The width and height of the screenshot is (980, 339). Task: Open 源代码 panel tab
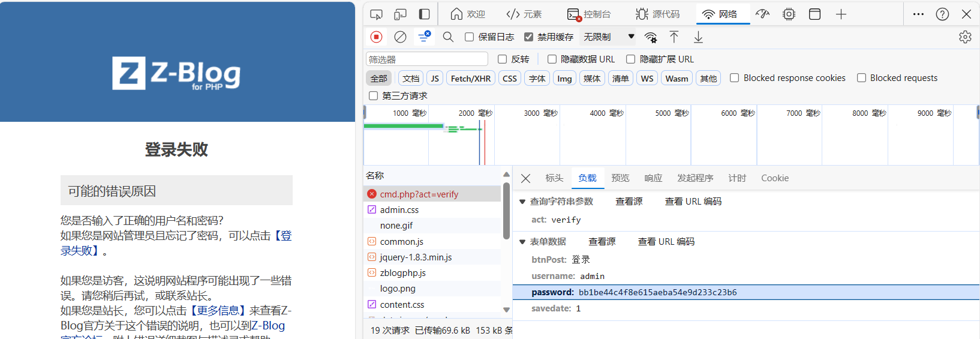point(658,14)
